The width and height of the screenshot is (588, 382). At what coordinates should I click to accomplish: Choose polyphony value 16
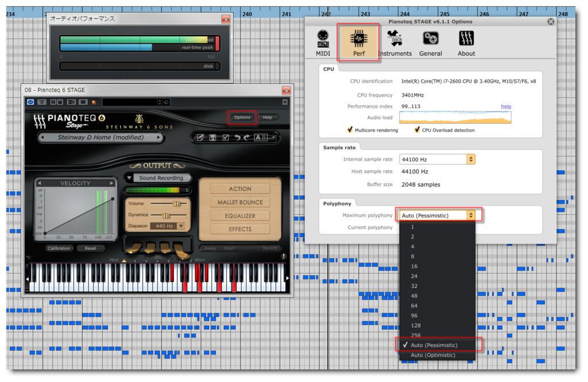coord(437,267)
